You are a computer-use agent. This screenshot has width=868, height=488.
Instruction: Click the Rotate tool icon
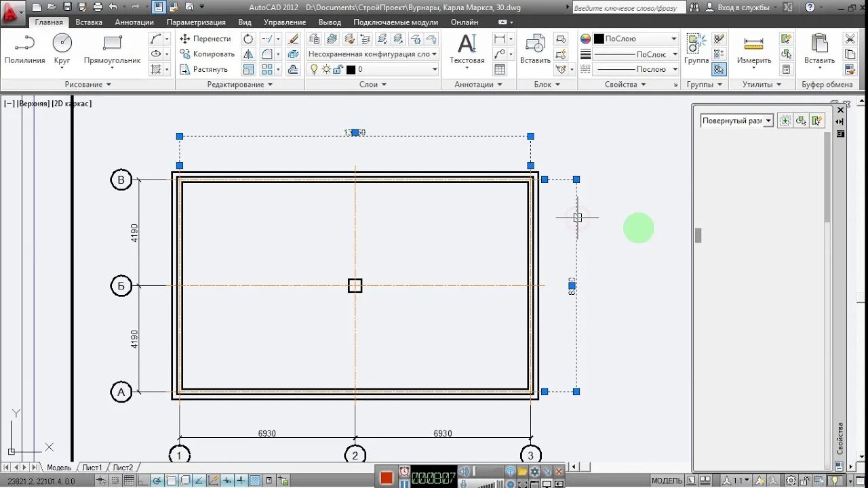248,39
